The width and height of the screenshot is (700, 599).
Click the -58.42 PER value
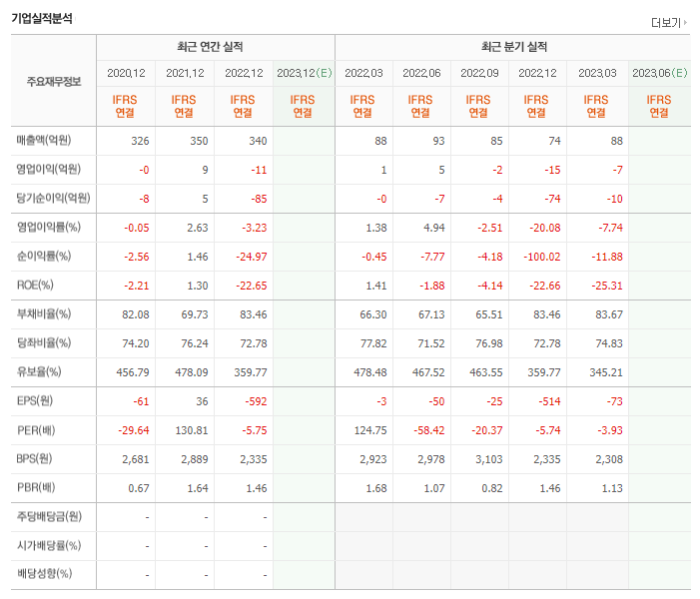(429, 430)
